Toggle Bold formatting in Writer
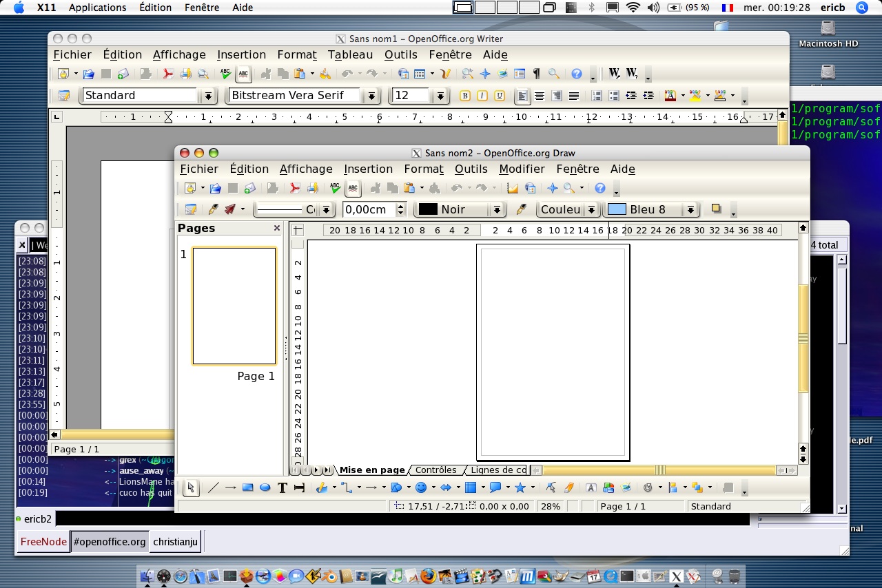The height and width of the screenshot is (588, 882). 465,96
